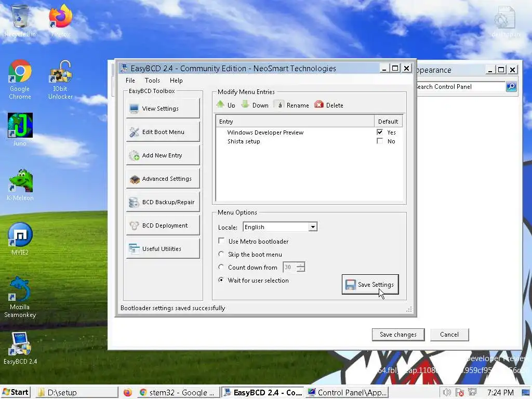
Task: Open Useful Utilities tool
Action: 163,249
